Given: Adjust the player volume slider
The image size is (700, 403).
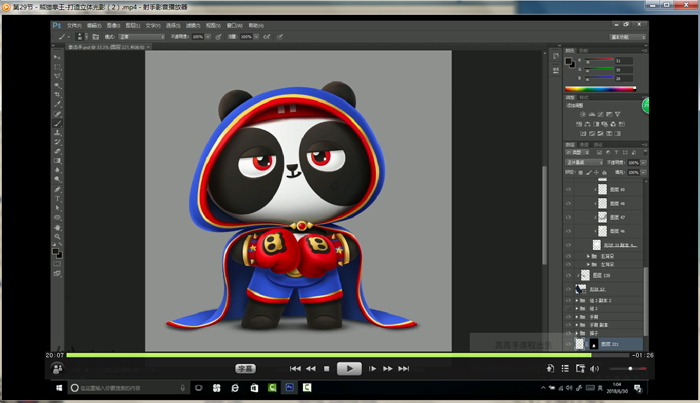Looking at the screenshot, I should pos(628,368).
